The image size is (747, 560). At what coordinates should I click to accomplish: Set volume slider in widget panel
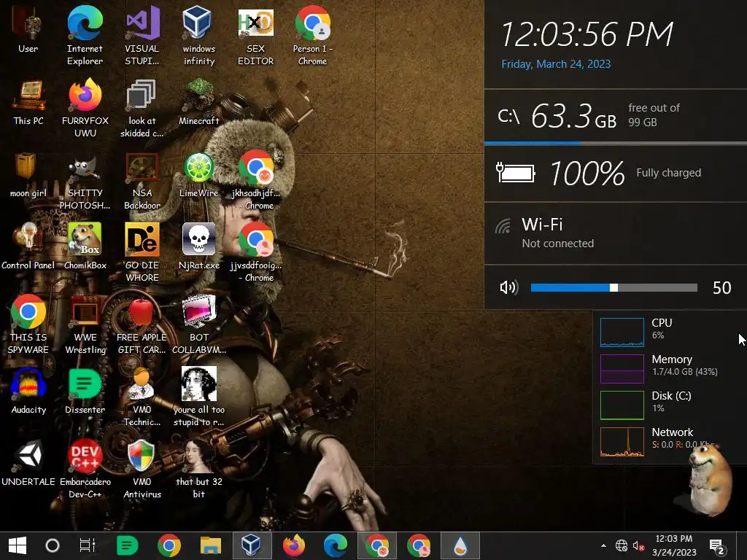[x=614, y=287]
